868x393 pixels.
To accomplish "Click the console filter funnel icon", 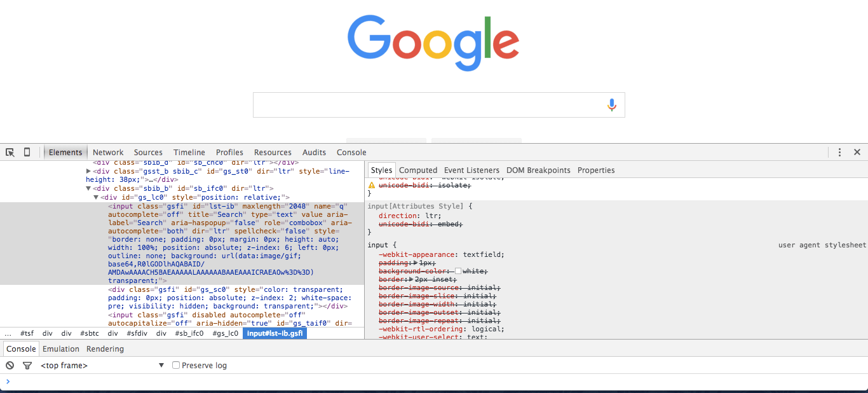I will coord(27,366).
